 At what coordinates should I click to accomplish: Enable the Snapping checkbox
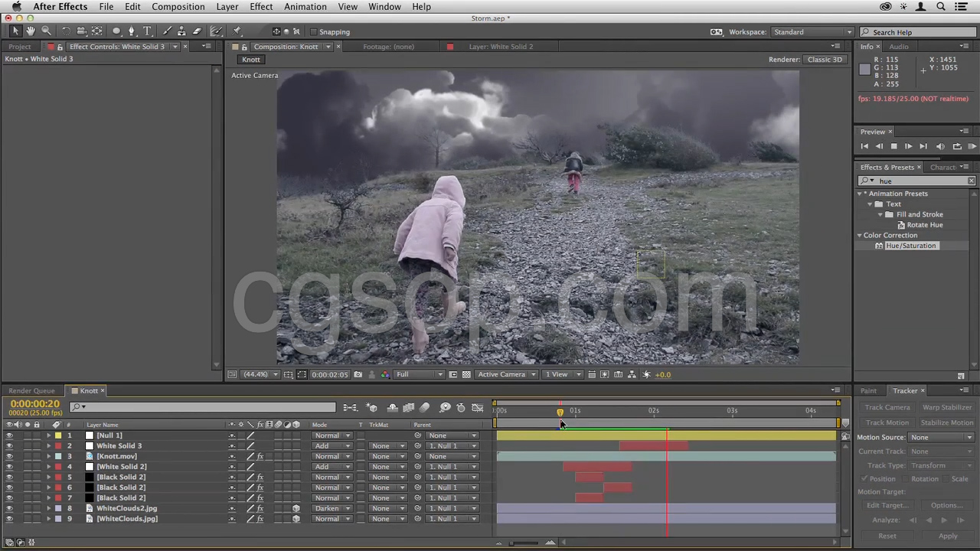click(x=313, y=32)
